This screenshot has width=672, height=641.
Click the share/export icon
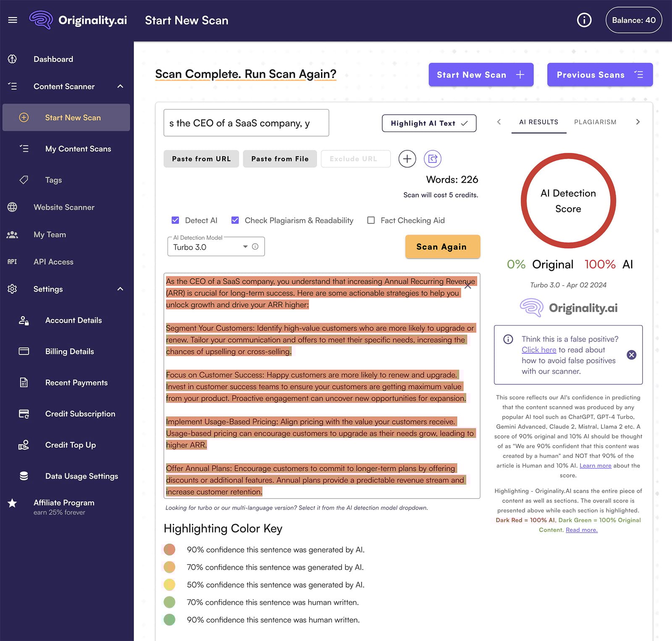433,159
